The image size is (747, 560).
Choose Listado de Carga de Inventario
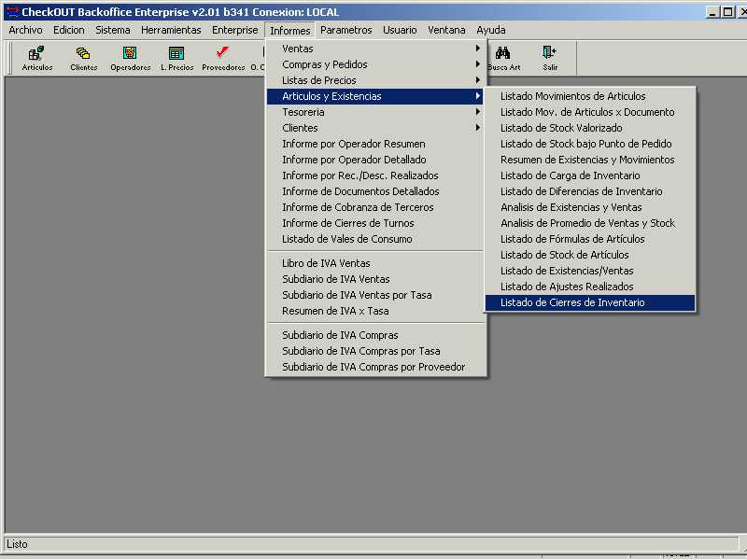[590, 175]
